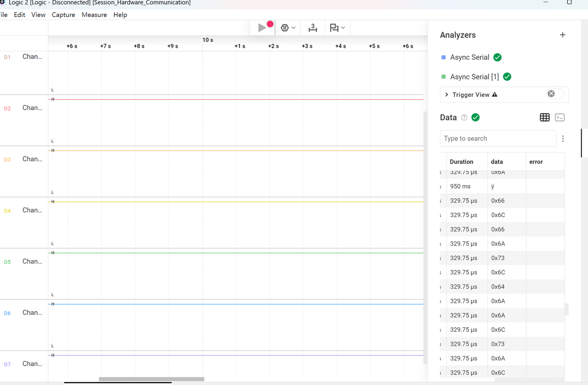Click the Async Serial [1] green checkmark

[x=507, y=77]
